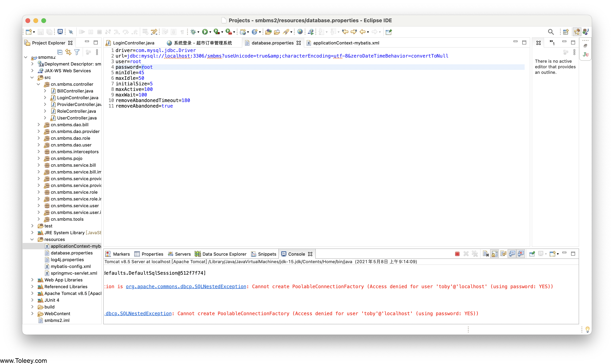This screenshot has height=364, width=614.
Task: Click the lightbulb tip icon in status bar
Action: click(587, 329)
